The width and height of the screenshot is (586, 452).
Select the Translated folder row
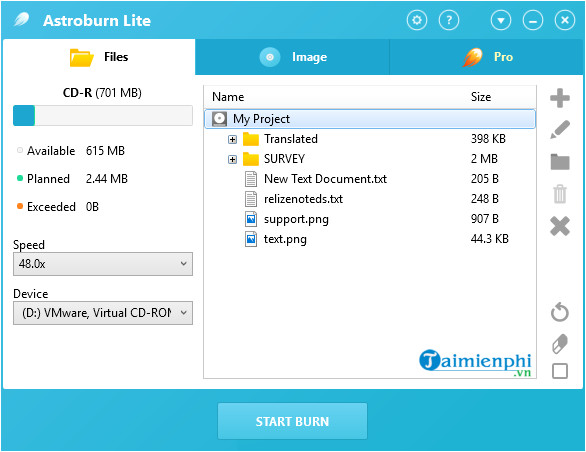tap(370, 139)
